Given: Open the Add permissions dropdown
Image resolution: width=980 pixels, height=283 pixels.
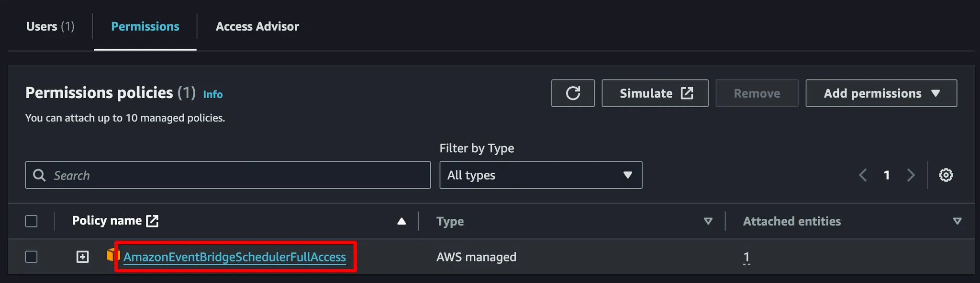Looking at the screenshot, I should [x=881, y=93].
